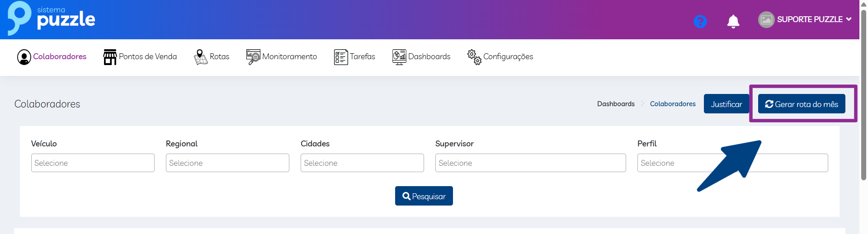
Task: Open the Supervisor select dropdown
Action: pos(530,163)
